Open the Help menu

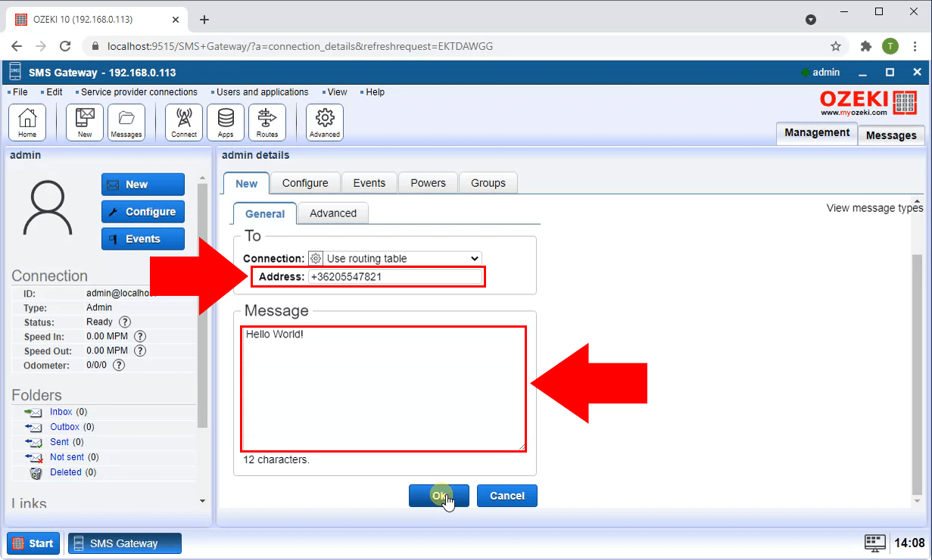pyautogui.click(x=376, y=92)
